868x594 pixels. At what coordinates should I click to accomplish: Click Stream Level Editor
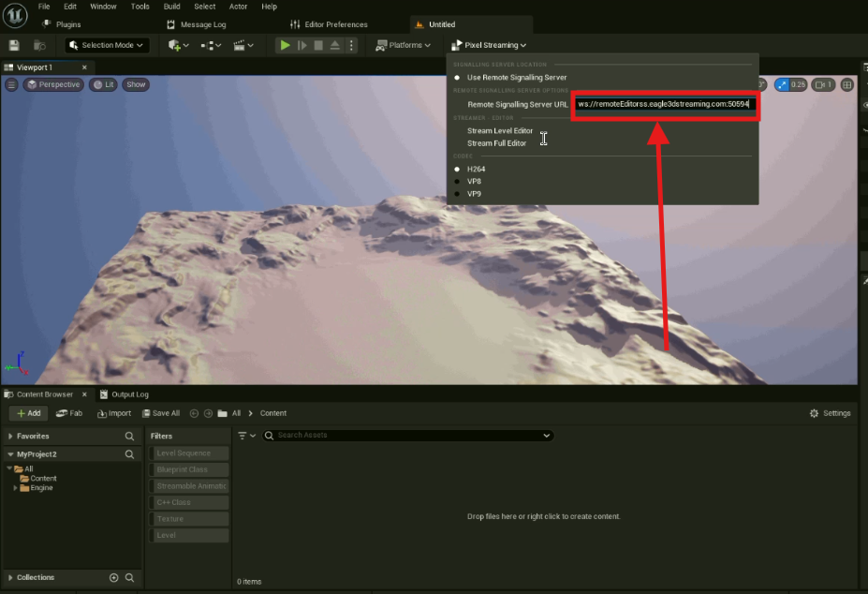(x=500, y=131)
